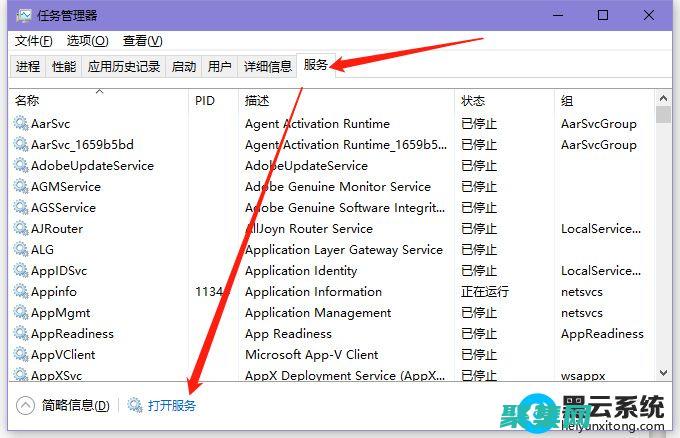Open the 文件(F) menu
680x438 pixels.
[x=34, y=41]
